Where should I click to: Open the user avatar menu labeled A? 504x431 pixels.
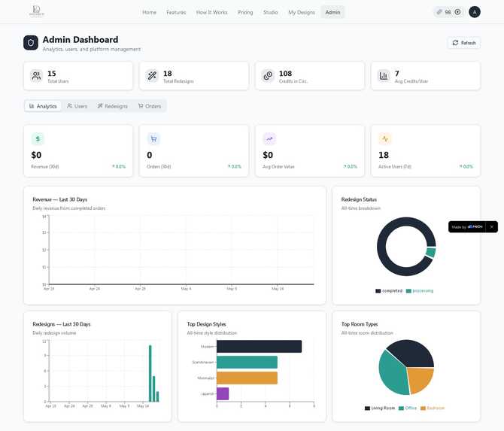coord(475,12)
